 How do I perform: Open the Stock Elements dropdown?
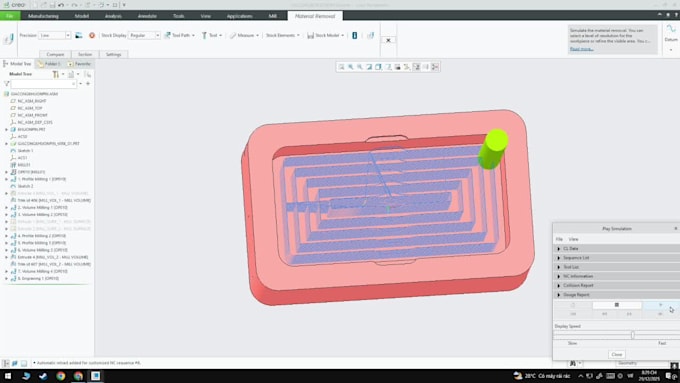point(283,35)
